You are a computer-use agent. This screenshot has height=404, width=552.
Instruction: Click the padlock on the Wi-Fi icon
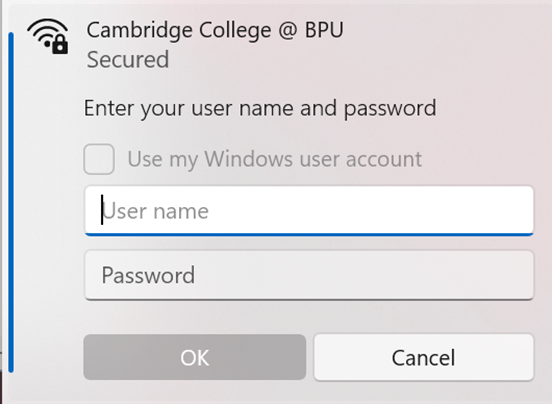point(60,45)
